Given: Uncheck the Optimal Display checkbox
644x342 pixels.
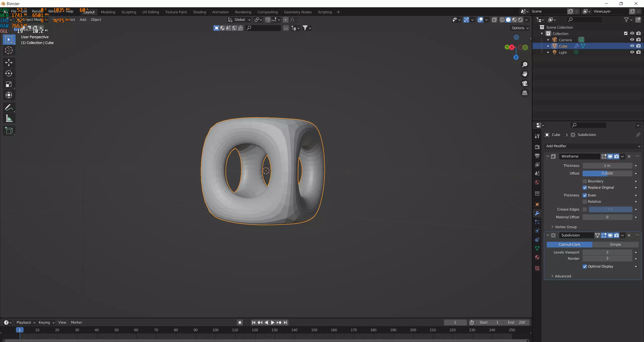Looking at the screenshot, I should (x=585, y=266).
